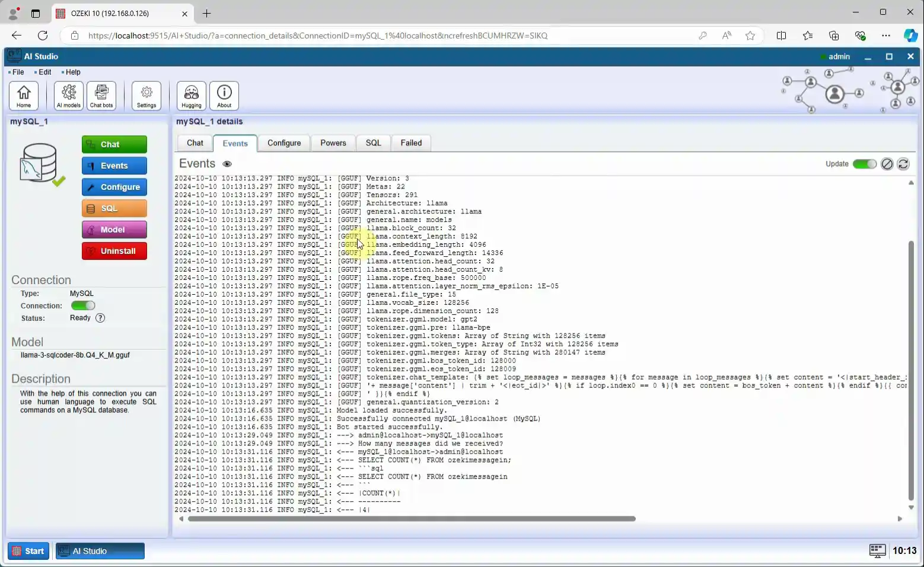Click the scroll up arrow of events log
Viewport: 924px width, 567px height.
tap(912, 183)
